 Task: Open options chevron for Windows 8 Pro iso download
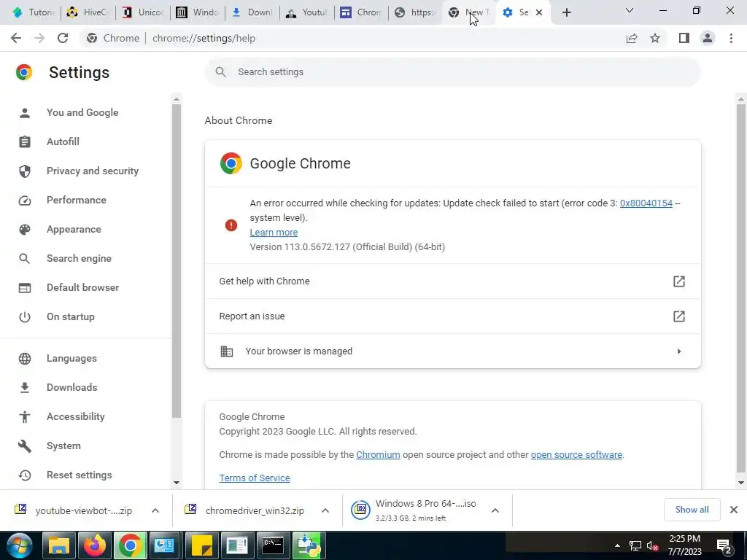pos(495,510)
